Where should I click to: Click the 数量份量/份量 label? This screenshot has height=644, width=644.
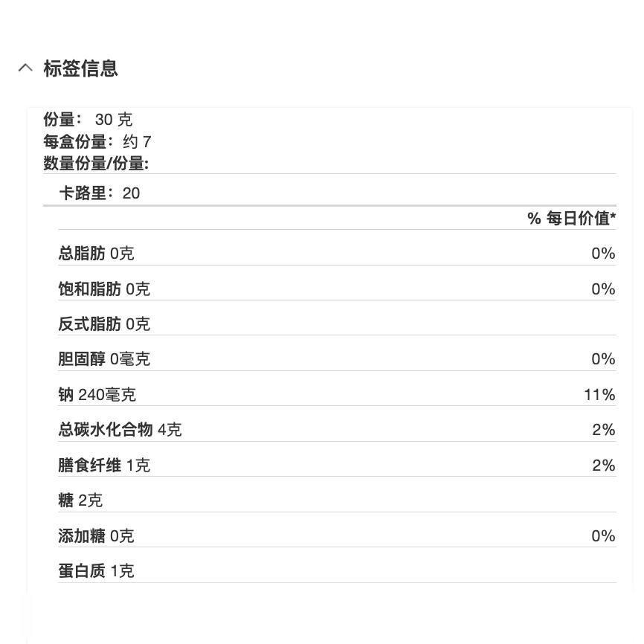[96, 164]
